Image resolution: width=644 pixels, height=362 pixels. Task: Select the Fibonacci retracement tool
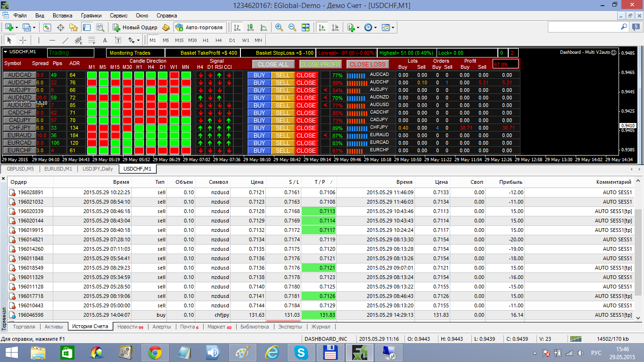(x=92, y=40)
